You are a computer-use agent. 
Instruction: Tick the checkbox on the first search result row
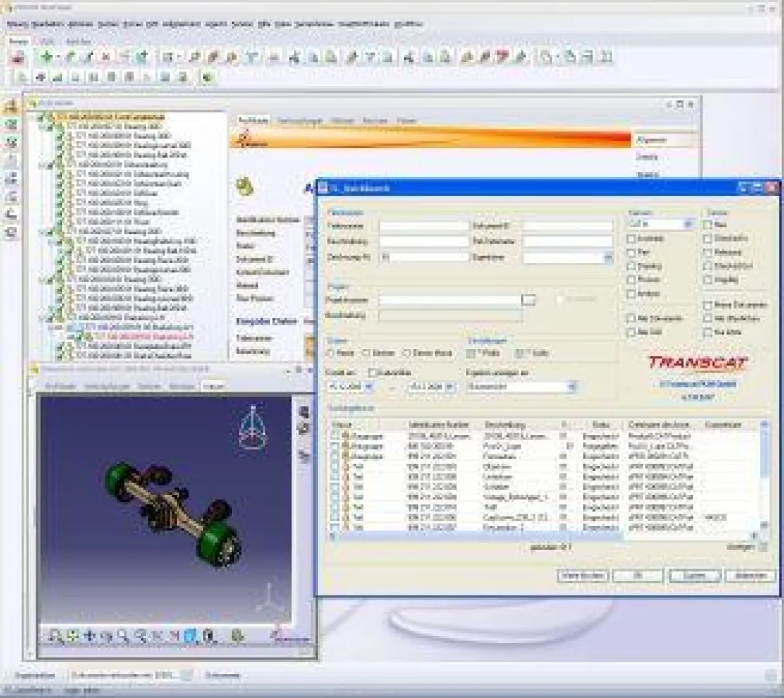pos(335,437)
